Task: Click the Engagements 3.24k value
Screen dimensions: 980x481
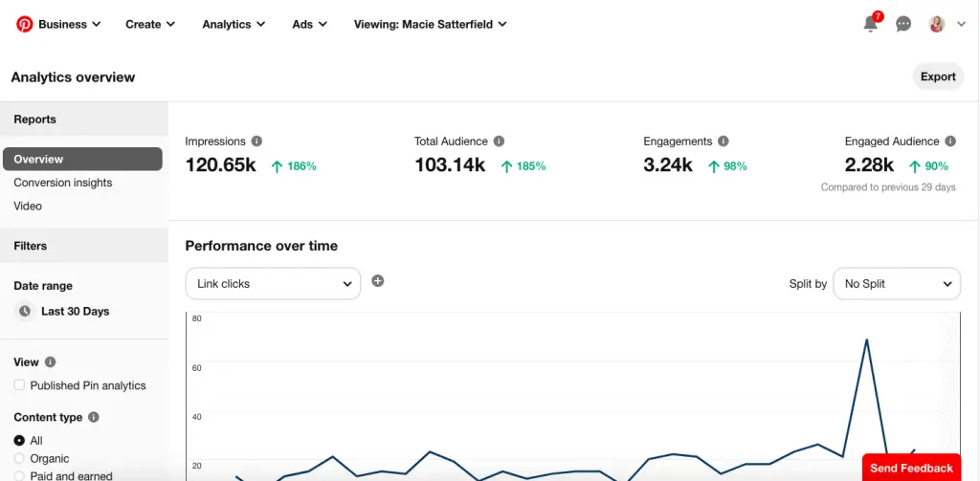Action: (668, 165)
